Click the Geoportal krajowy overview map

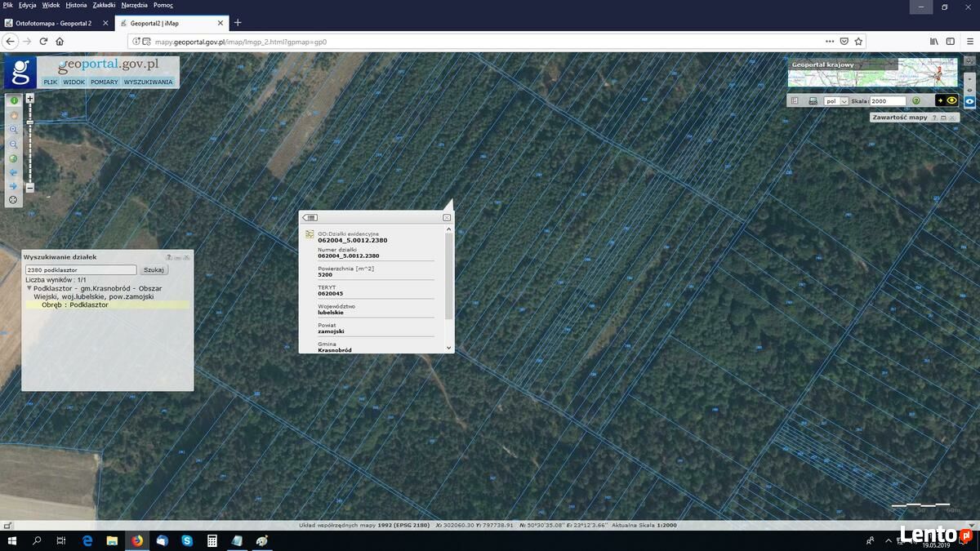pos(872,72)
